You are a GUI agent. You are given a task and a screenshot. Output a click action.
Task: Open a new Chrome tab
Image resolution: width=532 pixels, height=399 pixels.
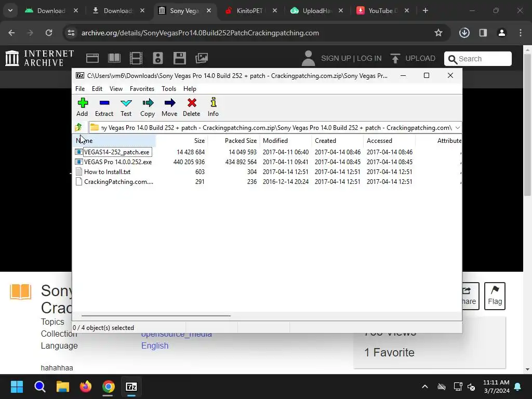click(425, 10)
